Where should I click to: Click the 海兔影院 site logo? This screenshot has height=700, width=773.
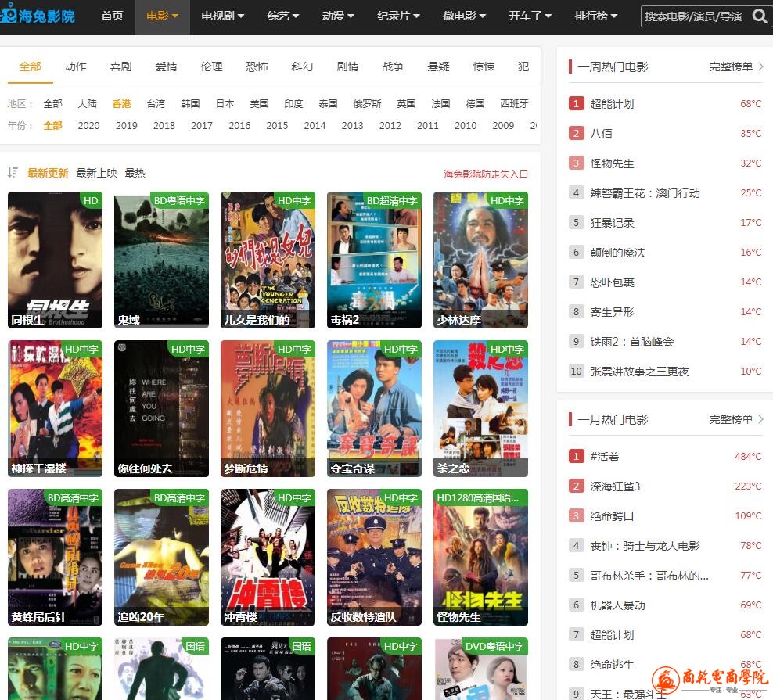pos(39,16)
